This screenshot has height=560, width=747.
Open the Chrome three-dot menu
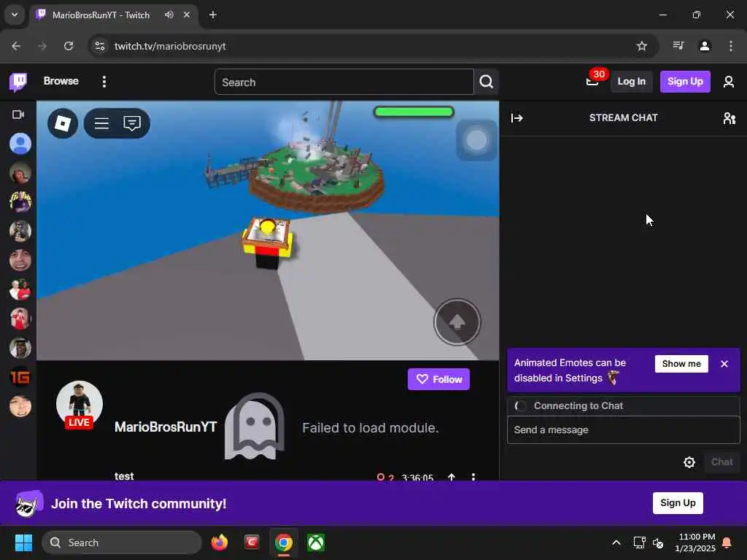coord(731,46)
